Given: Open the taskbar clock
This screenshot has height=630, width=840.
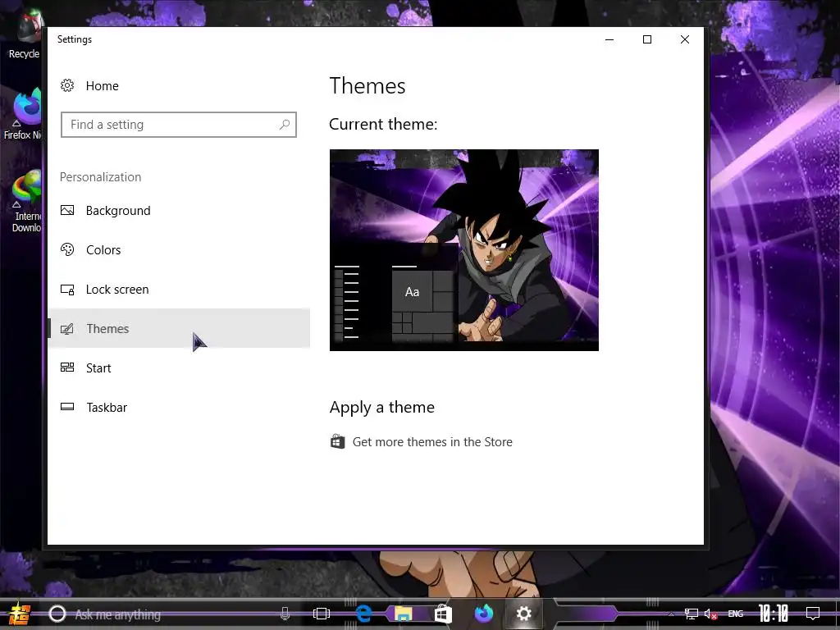Looking at the screenshot, I should pyautogui.click(x=774, y=614).
